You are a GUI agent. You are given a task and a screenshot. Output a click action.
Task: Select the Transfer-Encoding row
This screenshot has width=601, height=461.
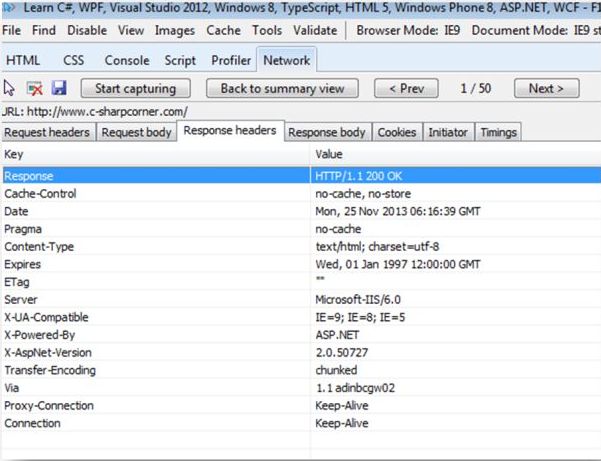point(301,370)
